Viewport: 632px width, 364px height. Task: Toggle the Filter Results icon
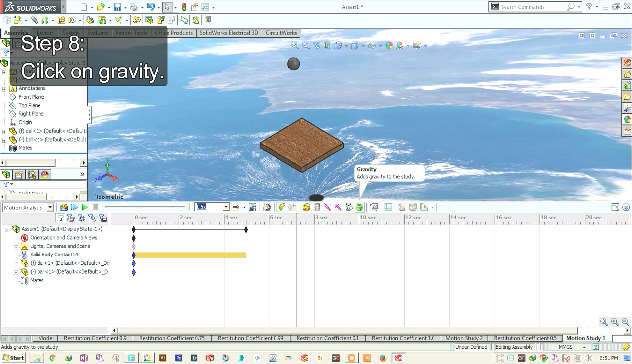tap(103, 218)
